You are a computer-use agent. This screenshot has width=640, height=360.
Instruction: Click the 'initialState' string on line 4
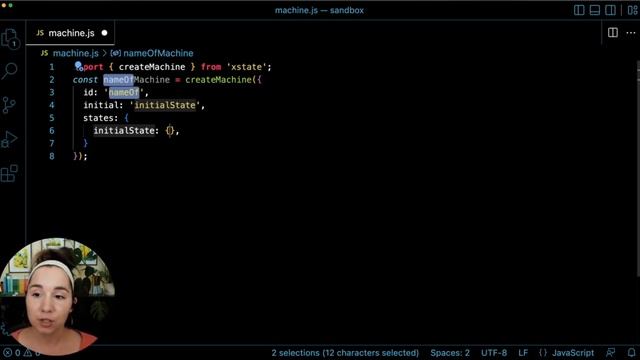point(165,105)
